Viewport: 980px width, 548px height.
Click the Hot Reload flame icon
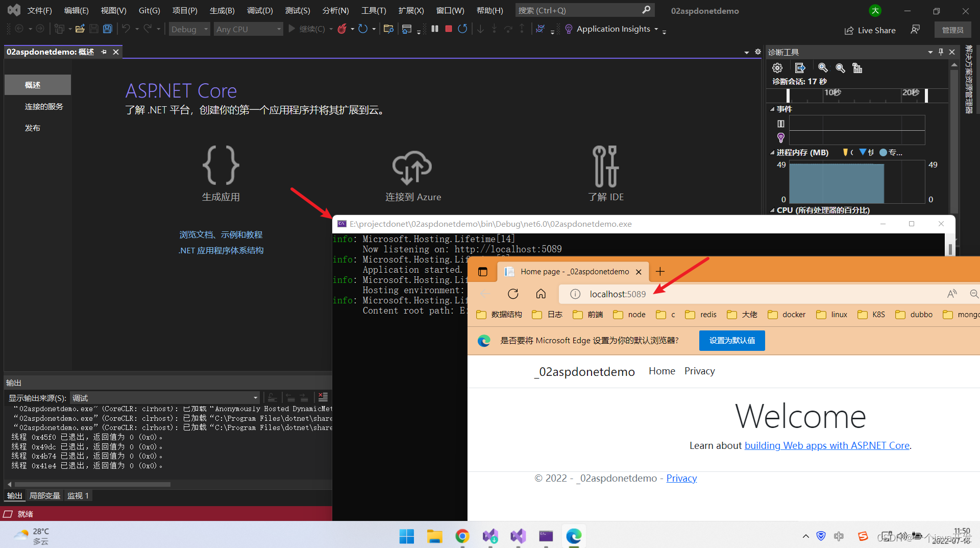[342, 29]
